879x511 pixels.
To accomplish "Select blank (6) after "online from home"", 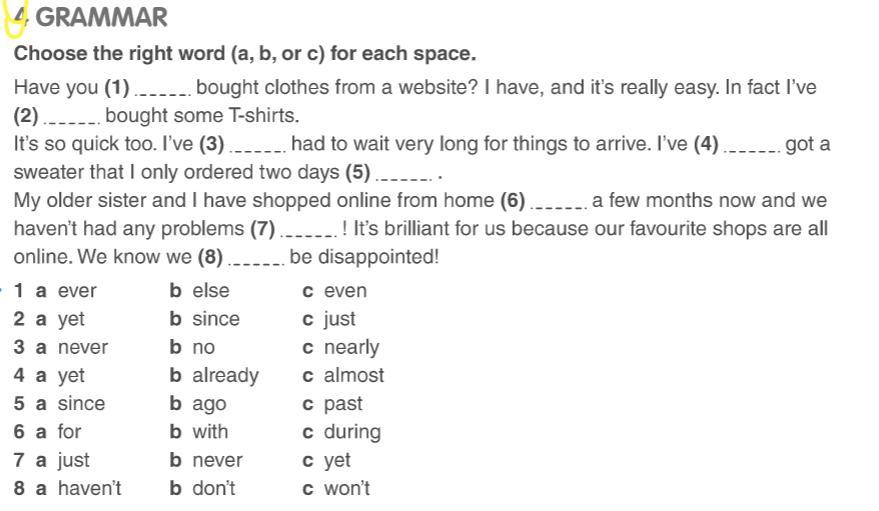I will [x=559, y=202].
